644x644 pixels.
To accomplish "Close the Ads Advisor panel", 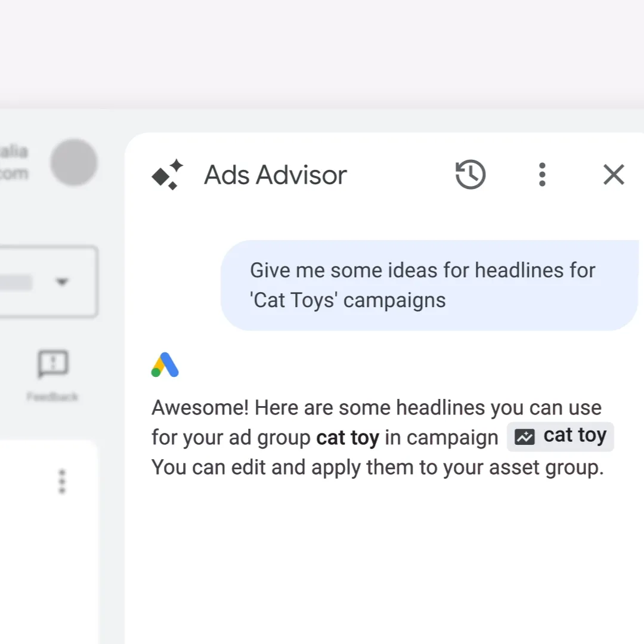I will pos(614,175).
